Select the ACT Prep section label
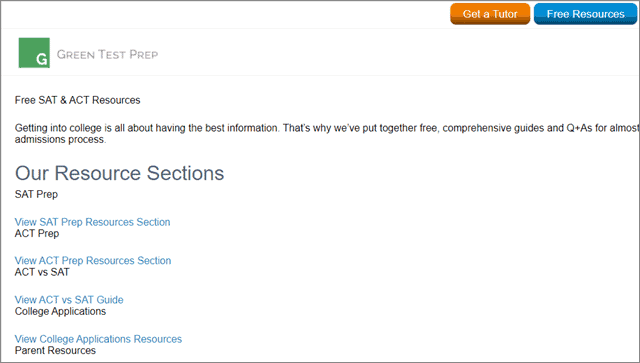This screenshot has height=363, width=640. (37, 234)
